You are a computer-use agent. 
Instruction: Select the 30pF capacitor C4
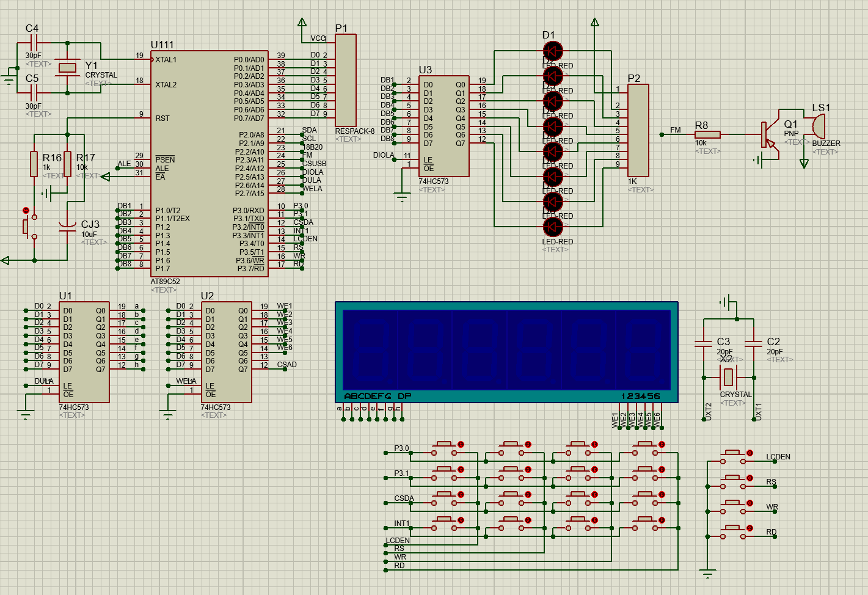(34, 43)
